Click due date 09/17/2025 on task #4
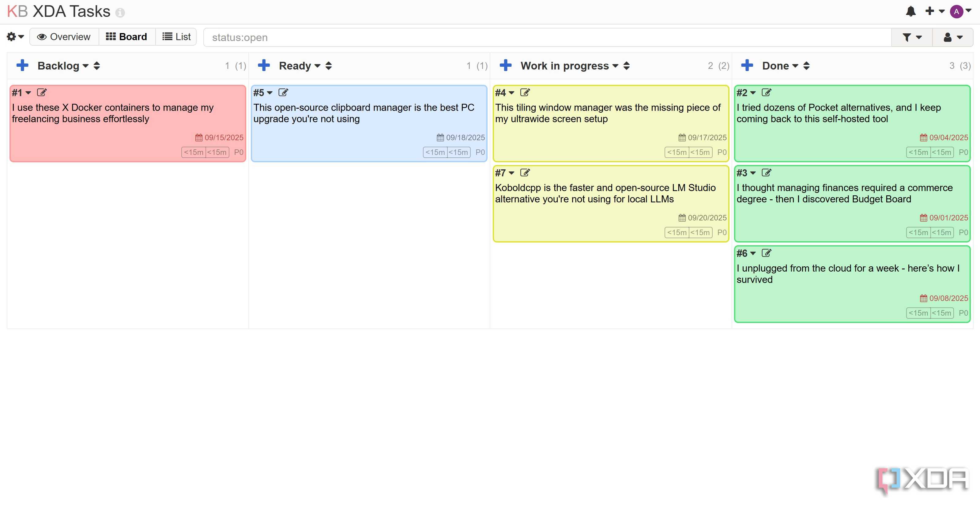Image resolution: width=980 pixels, height=507 pixels. pos(702,137)
